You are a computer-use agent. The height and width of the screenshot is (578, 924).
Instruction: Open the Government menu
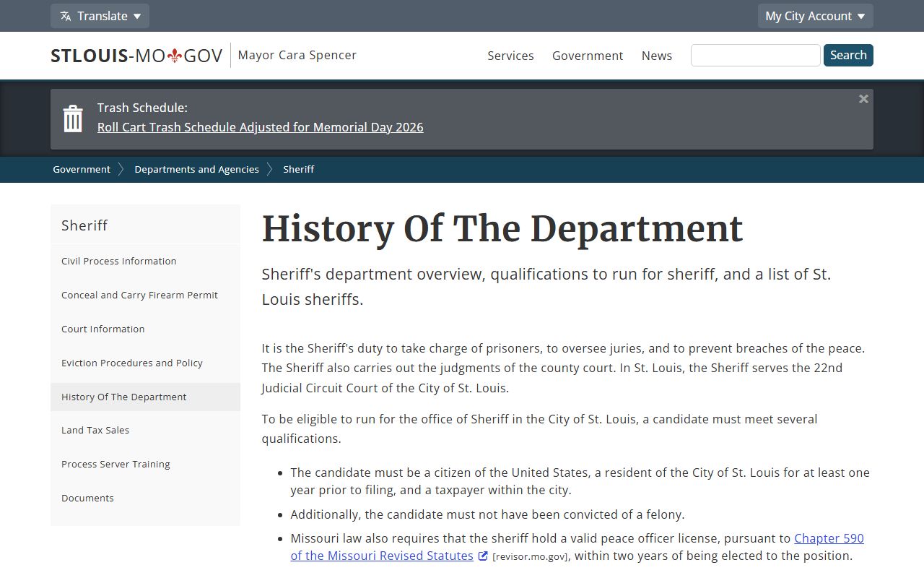tap(588, 56)
